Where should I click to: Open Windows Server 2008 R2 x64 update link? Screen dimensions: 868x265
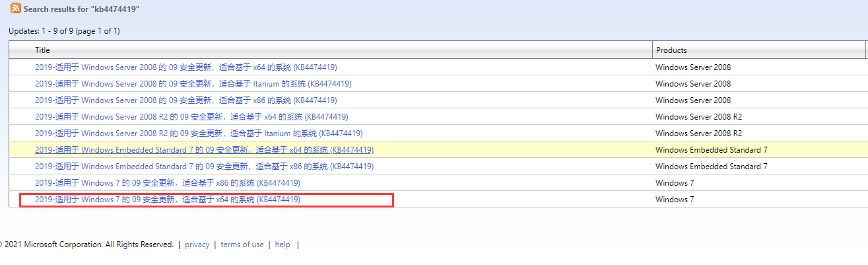(191, 117)
